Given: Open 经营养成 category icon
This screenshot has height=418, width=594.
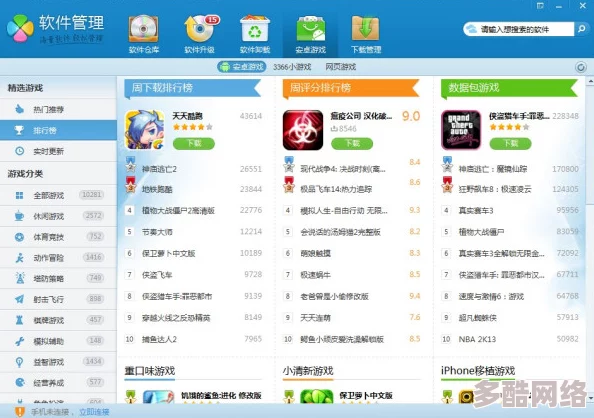Looking at the screenshot, I should pyautogui.click(x=58, y=383).
